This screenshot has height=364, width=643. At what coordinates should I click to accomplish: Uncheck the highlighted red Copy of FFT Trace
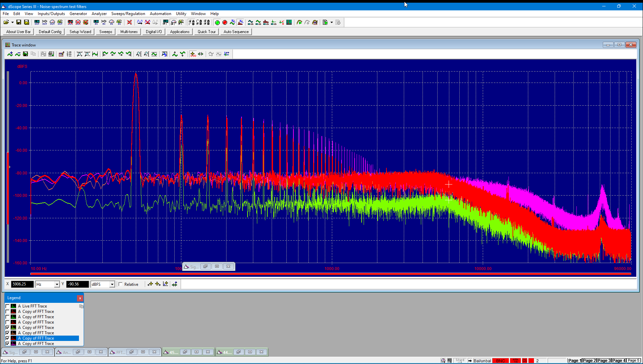pos(7,338)
